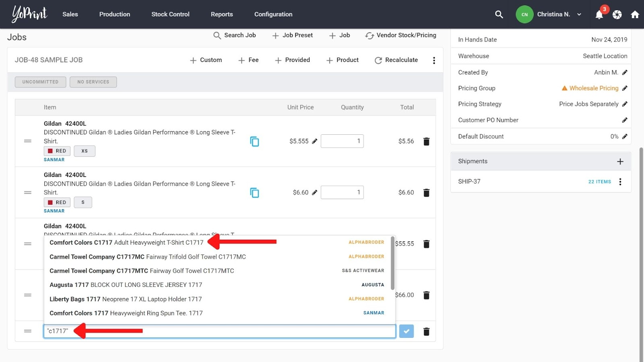
Task: Delete the $6.60 line item
Action: coord(427,193)
